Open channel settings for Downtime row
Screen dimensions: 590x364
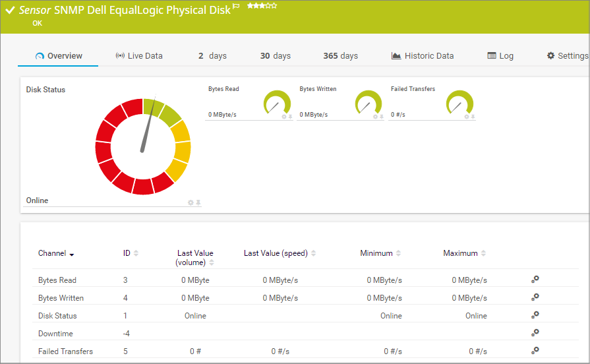(x=535, y=333)
